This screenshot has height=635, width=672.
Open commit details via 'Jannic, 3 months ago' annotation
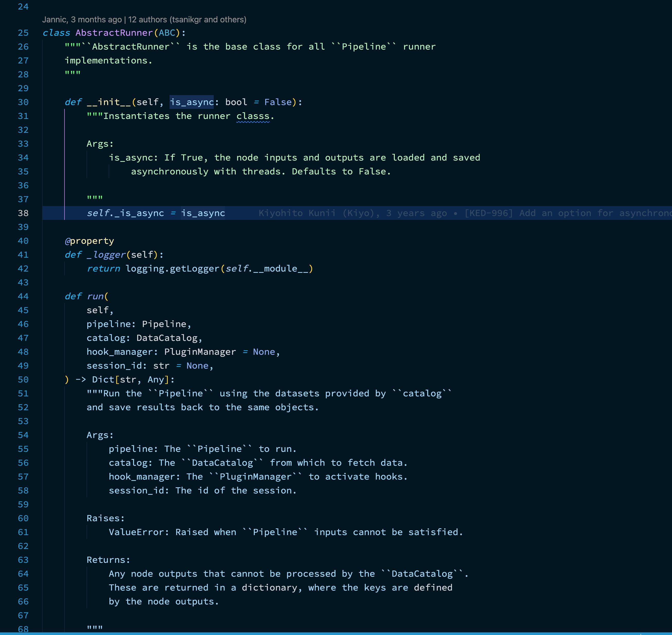82,19
